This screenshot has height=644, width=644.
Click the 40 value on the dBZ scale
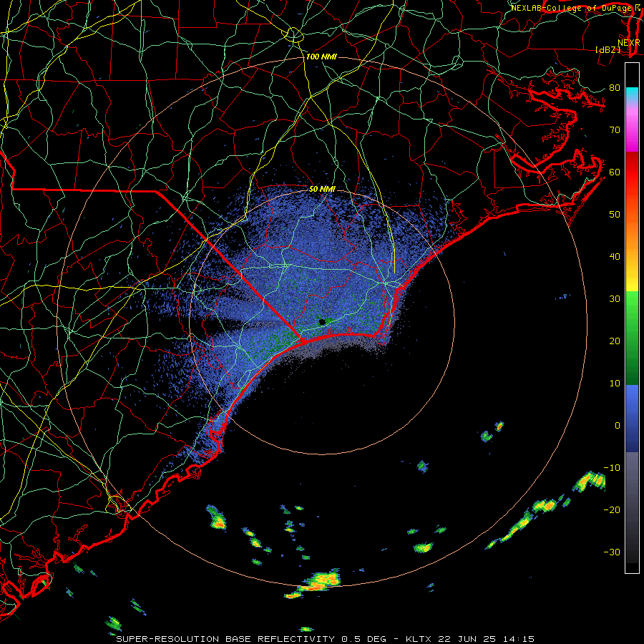click(615, 257)
